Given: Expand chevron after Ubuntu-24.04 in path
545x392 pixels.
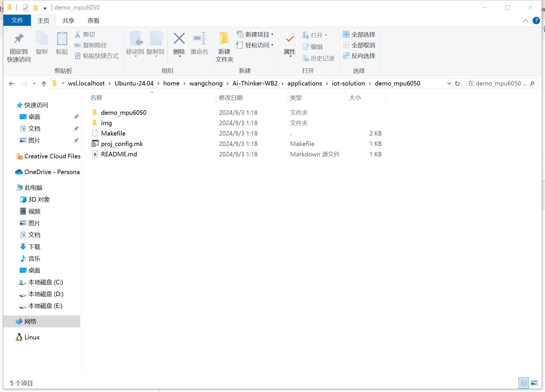Looking at the screenshot, I should (x=158, y=84).
